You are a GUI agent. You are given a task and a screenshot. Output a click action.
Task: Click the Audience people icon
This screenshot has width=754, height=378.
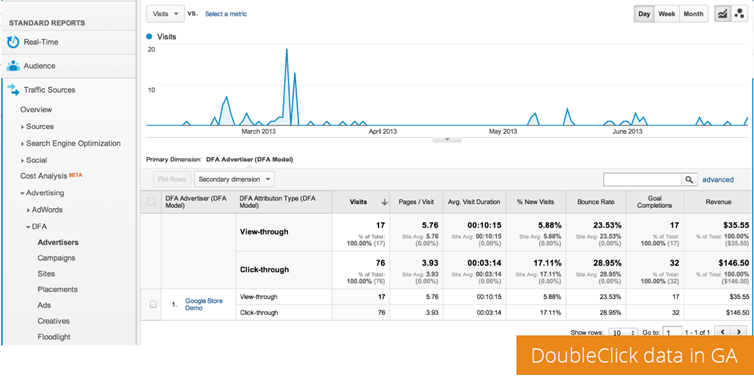[13, 66]
